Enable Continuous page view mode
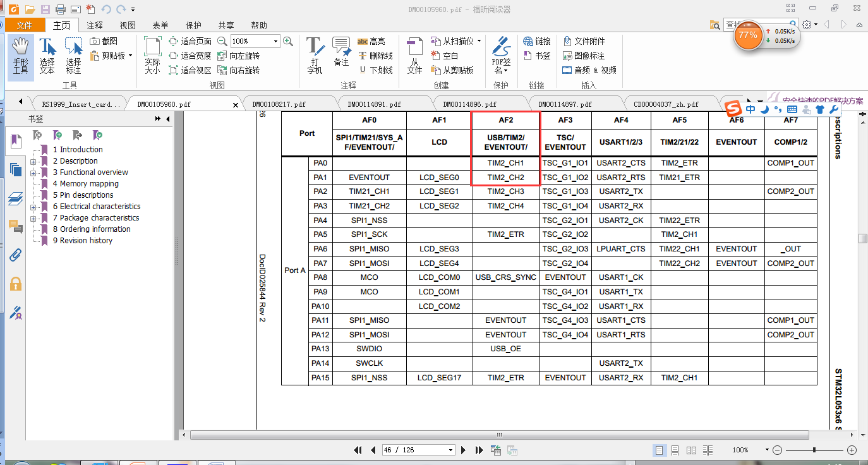Viewport: 868px width, 465px height. coord(675,450)
